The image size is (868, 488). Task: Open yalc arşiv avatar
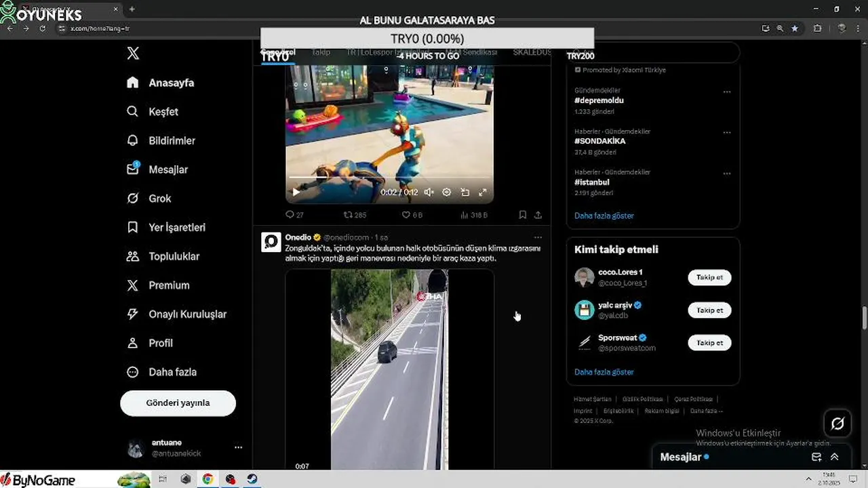pos(585,310)
